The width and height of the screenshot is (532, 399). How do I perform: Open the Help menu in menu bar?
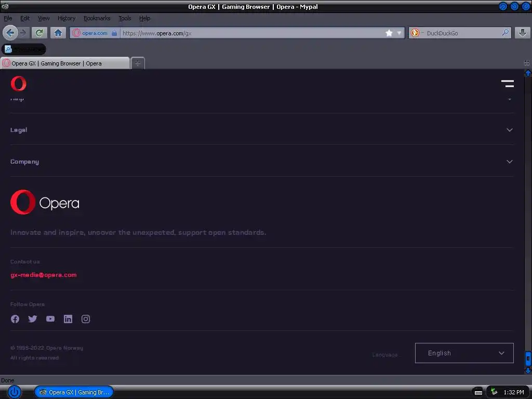click(x=145, y=18)
